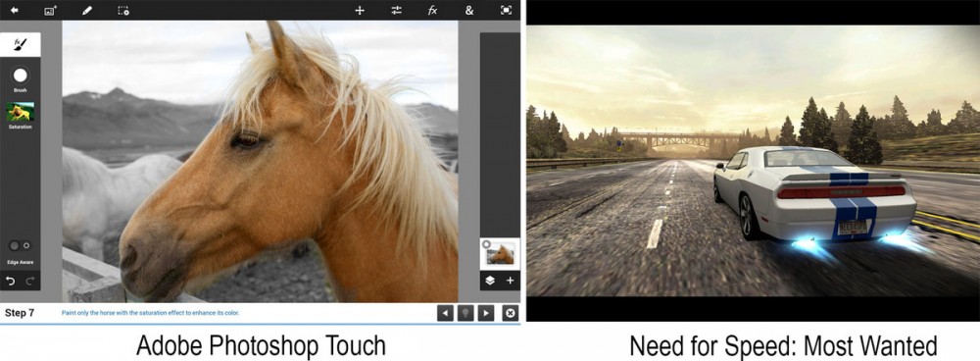The width and height of the screenshot is (980, 361).
Task: Open the add image icon
Action: (x=50, y=10)
